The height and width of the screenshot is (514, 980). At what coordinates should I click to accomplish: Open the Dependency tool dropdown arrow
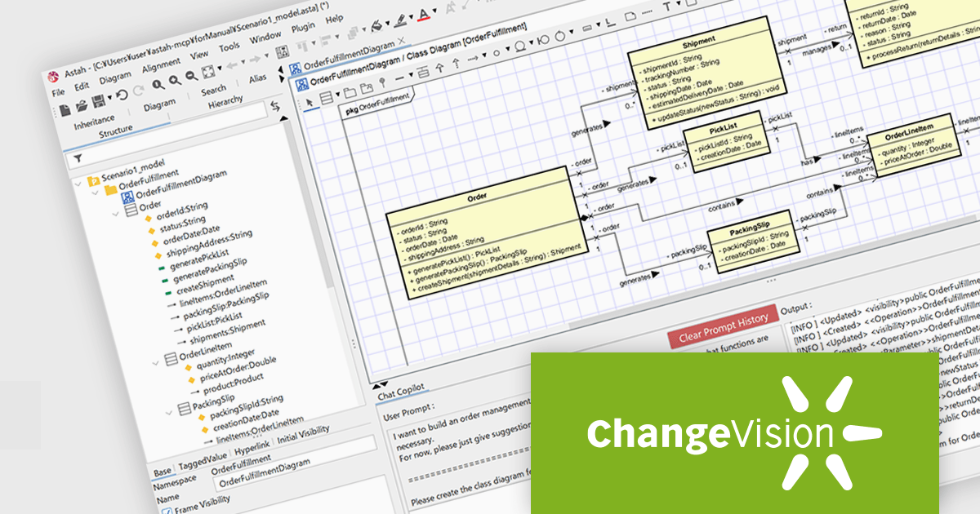[484, 55]
